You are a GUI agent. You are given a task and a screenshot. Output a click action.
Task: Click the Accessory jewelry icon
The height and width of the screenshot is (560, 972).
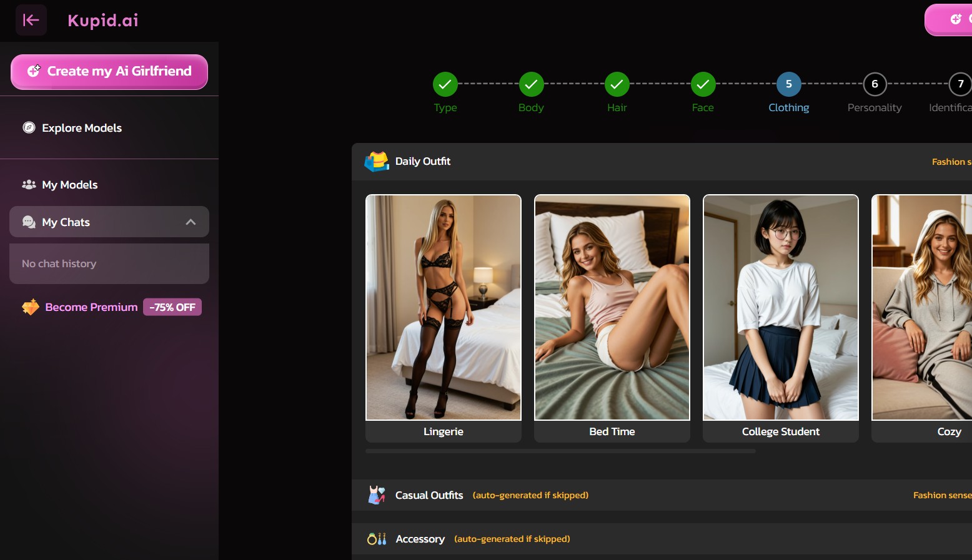(377, 539)
